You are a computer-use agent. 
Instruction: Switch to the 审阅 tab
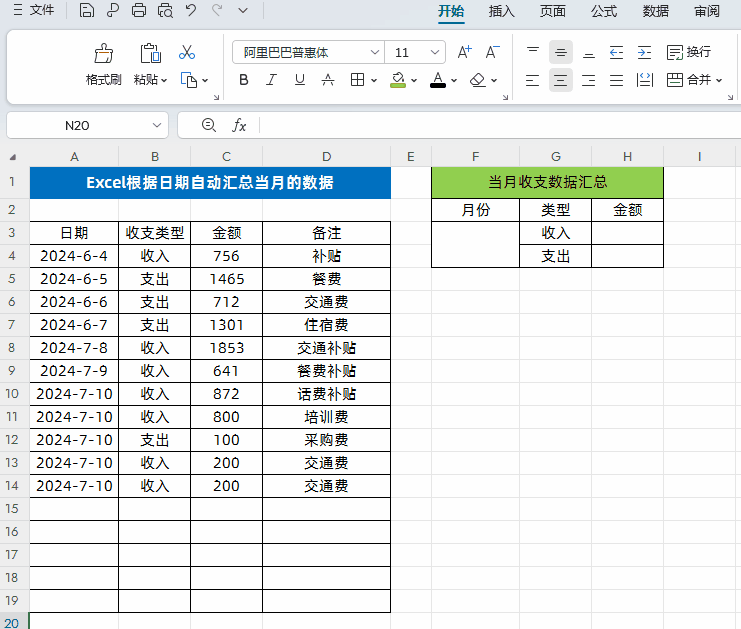tap(707, 11)
